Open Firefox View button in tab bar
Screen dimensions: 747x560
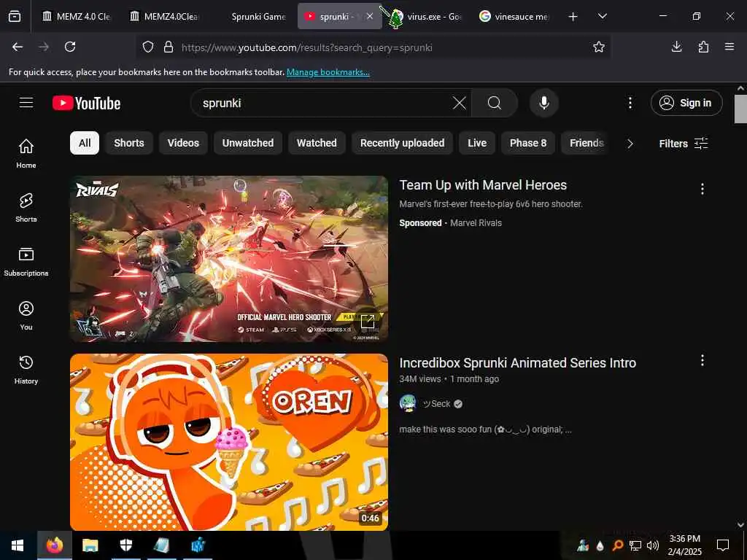[x=15, y=16]
